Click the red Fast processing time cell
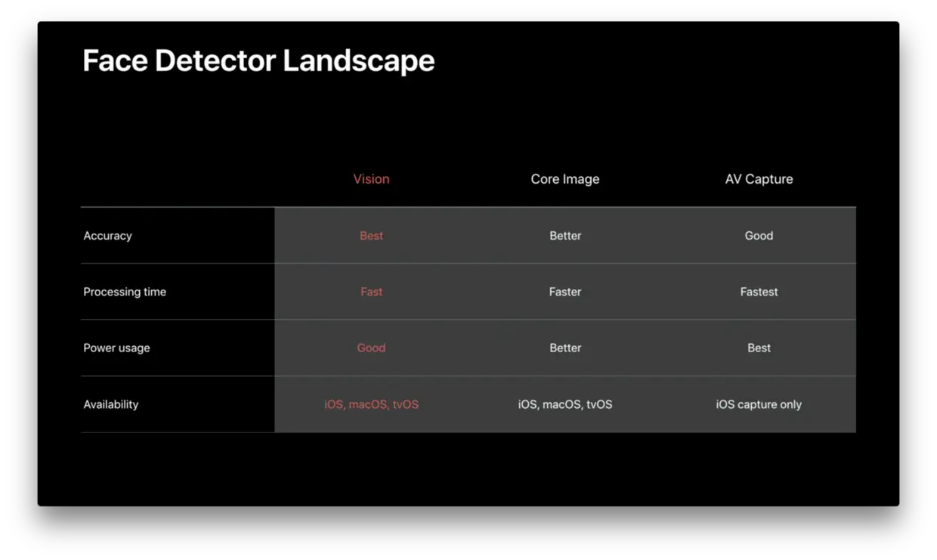 372,292
